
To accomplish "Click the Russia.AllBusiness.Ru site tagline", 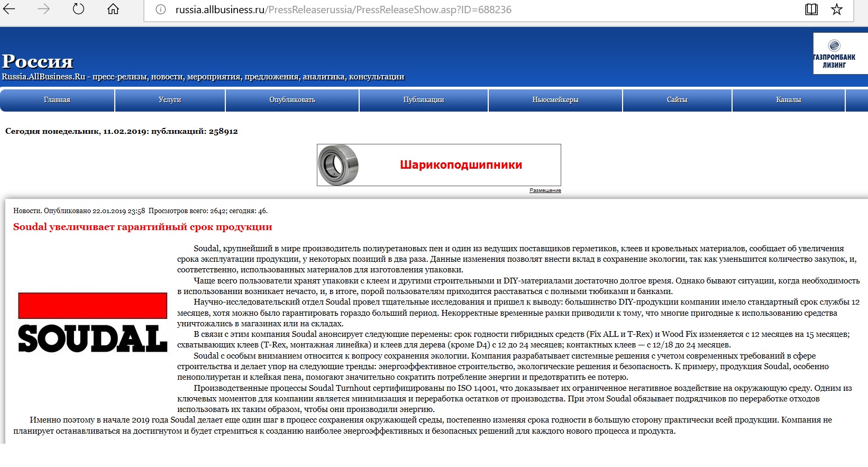I will [203, 77].
